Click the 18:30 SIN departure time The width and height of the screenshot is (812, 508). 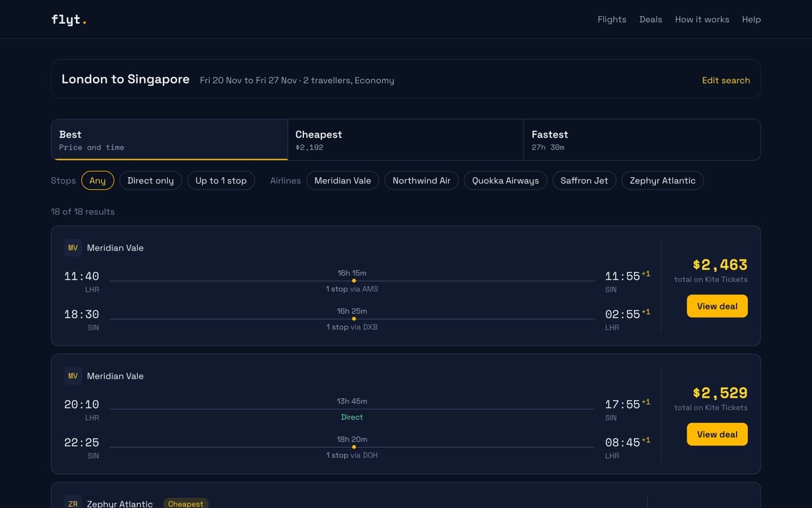tap(82, 314)
